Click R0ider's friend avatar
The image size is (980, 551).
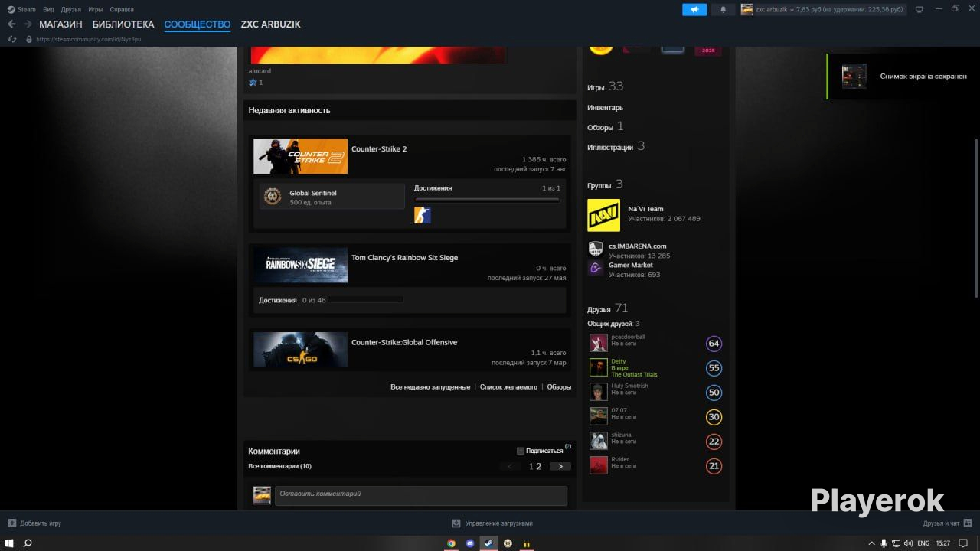598,465
